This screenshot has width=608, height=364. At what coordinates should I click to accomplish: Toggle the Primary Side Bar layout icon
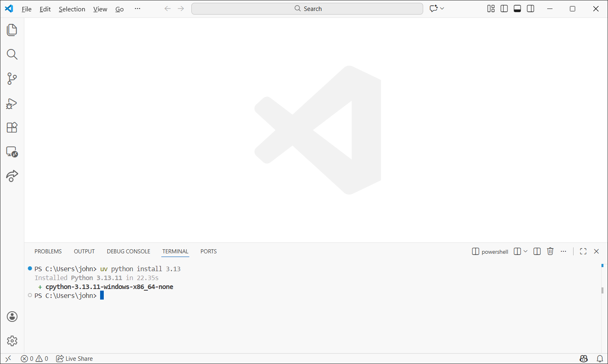click(504, 8)
